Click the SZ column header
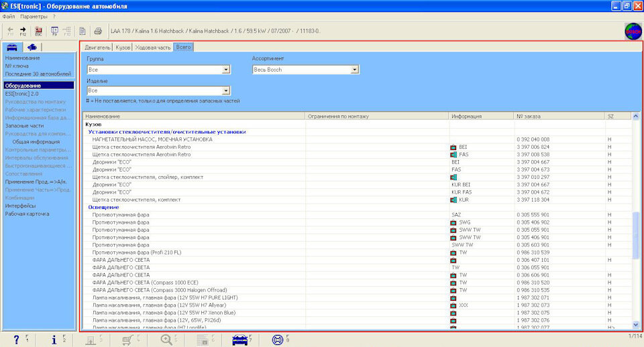The image size is (644, 347). 618,117
